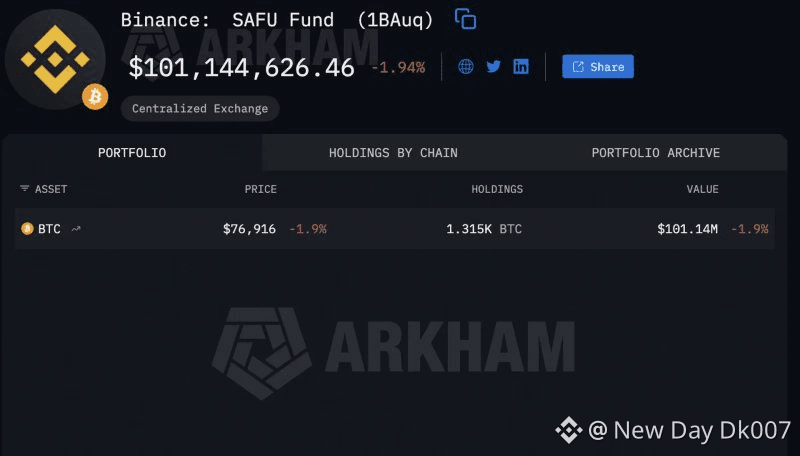
Task: Open the PORTFOLIO ARCHIVE tab
Action: [655, 153]
